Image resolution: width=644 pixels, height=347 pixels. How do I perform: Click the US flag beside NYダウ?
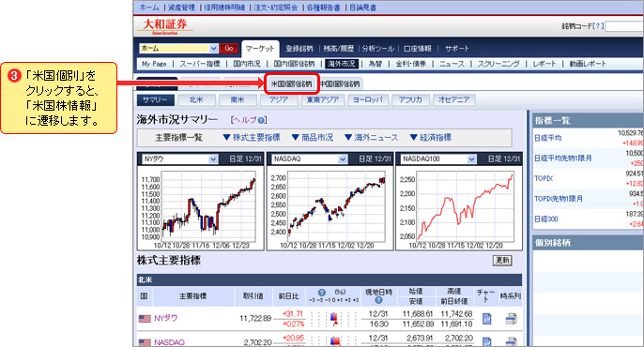coord(145,318)
